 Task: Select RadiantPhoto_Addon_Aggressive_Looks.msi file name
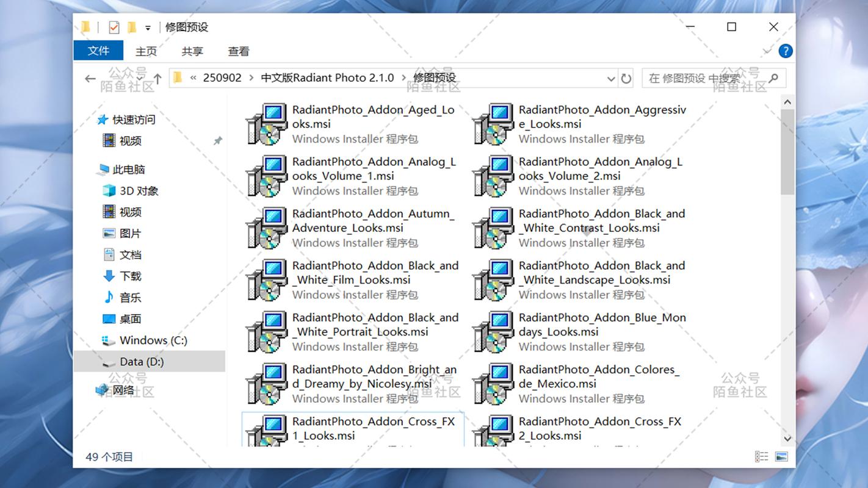coord(602,117)
